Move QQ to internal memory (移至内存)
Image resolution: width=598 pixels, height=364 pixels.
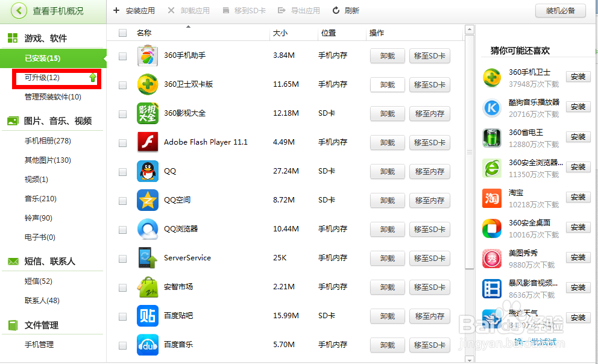coord(430,172)
